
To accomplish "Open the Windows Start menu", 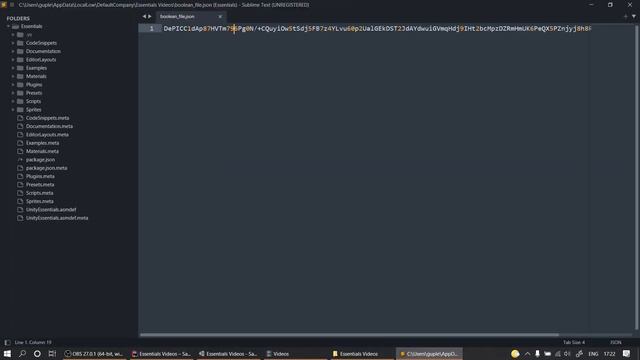I will pyautogui.click(x=7, y=354).
